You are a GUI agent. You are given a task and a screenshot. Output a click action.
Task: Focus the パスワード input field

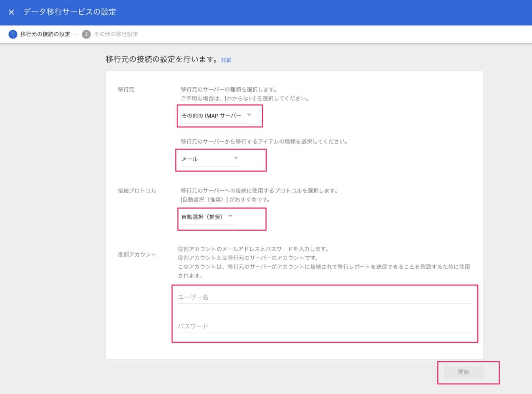324,326
